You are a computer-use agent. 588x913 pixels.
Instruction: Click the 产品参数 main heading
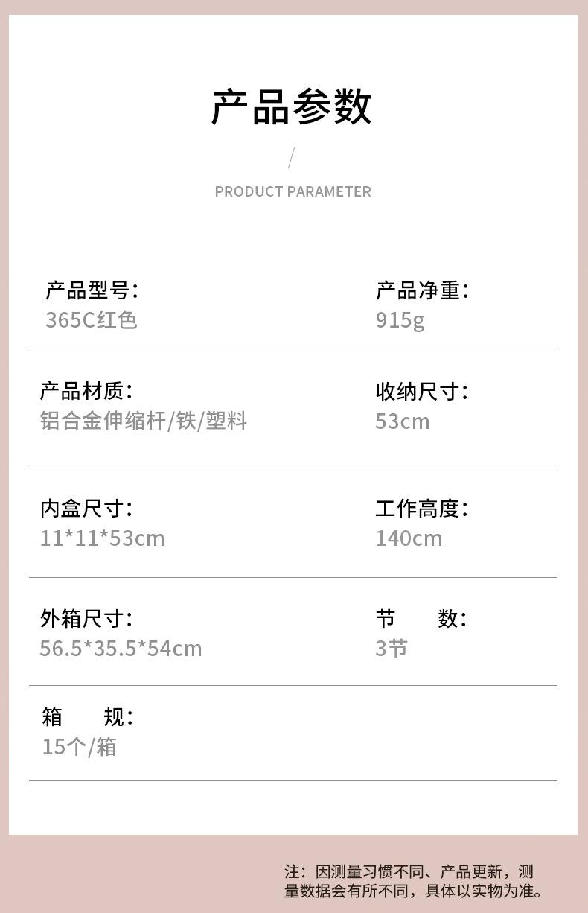[292, 106]
